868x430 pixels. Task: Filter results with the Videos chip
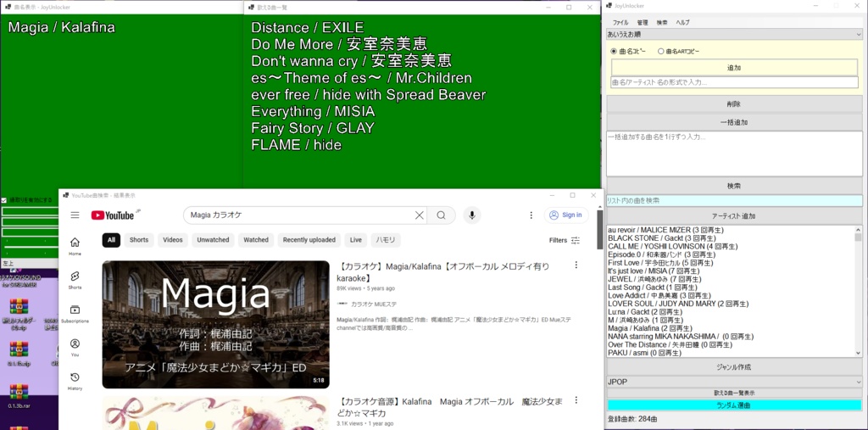[173, 240]
